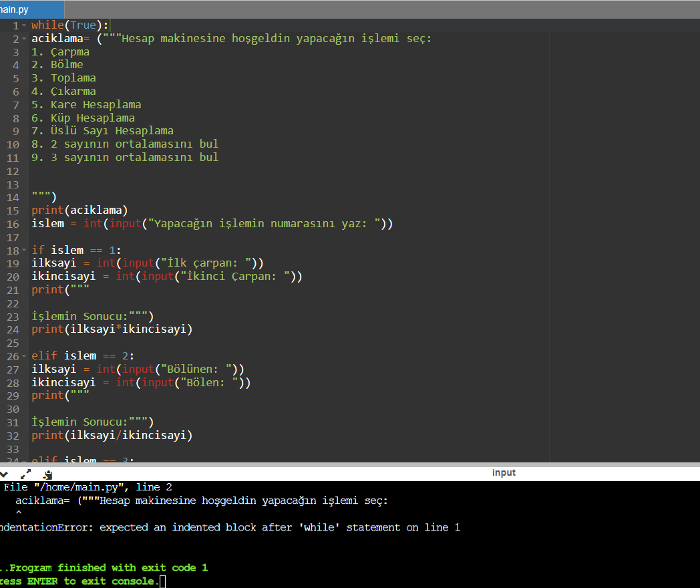Image resolution: width=700 pixels, height=588 pixels.
Task: Switch to the main.py editor tab
Action: point(31,9)
